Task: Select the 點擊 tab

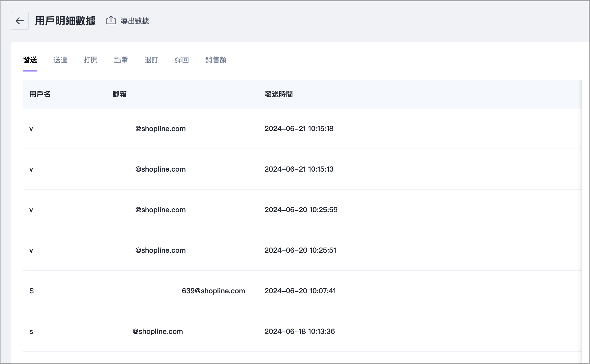Action: click(x=121, y=60)
